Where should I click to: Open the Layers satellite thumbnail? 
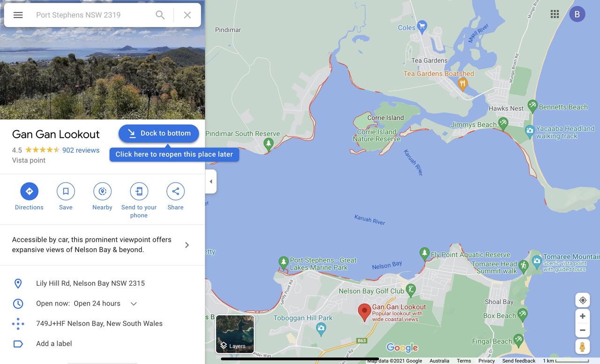pyautogui.click(x=235, y=334)
